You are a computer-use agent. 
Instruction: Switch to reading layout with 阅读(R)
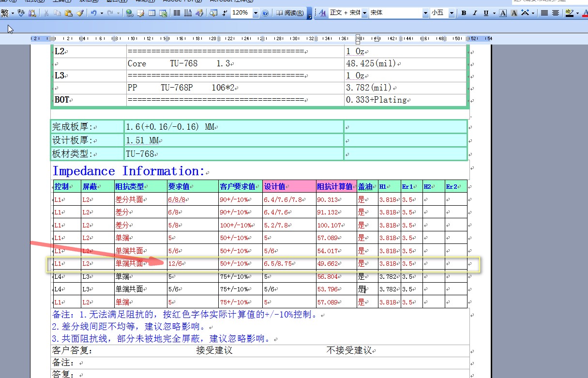click(290, 13)
